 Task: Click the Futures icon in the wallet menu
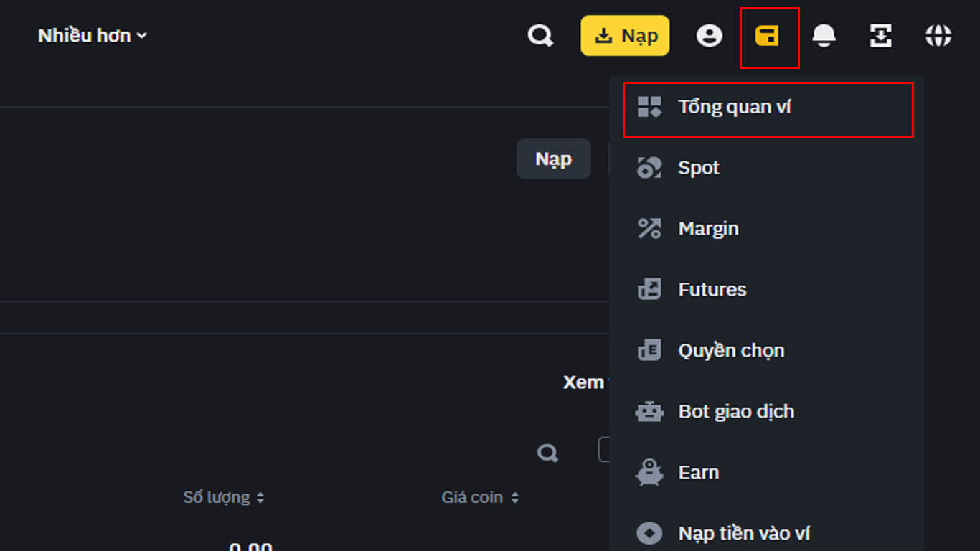click(650, 289)
